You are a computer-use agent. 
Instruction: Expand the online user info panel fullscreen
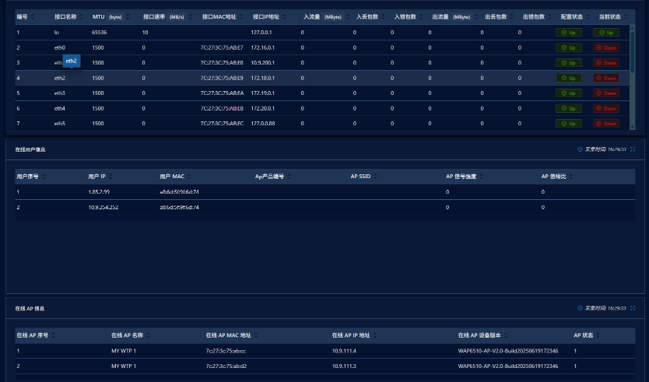(632, 149)
